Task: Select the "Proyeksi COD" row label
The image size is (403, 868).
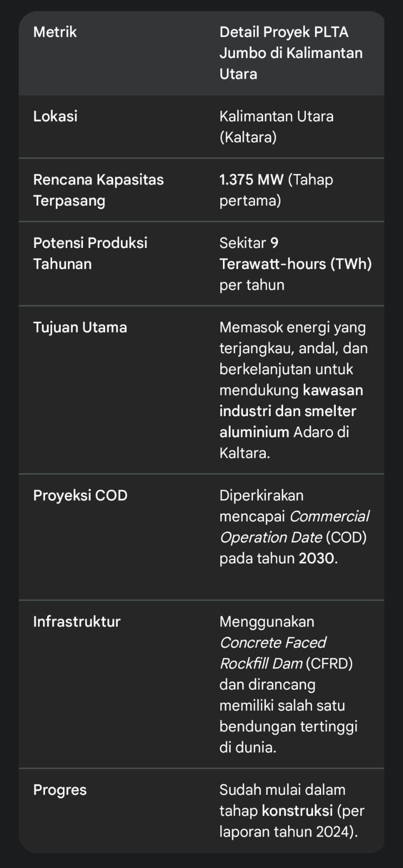Action: point(80,495)
